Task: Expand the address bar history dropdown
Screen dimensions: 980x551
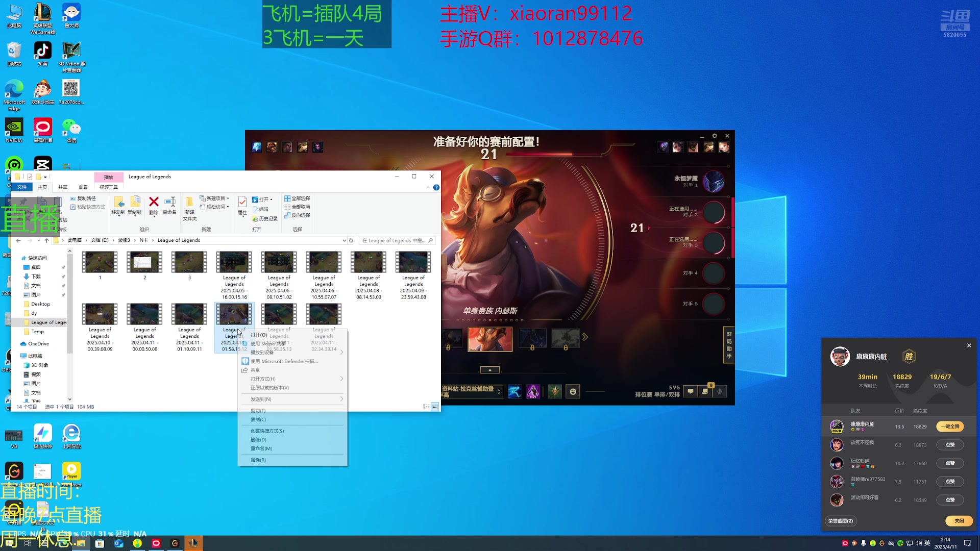Action: (344, 240)
